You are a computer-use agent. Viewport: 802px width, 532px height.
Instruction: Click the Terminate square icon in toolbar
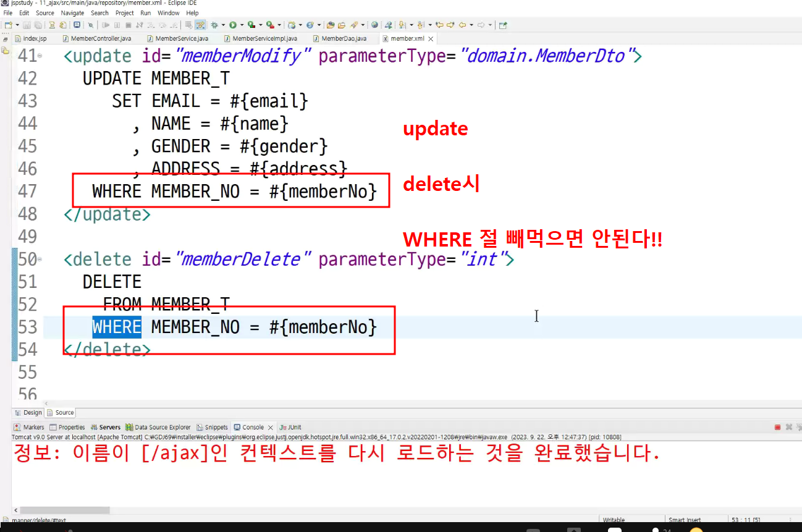[x=128, y=25]
